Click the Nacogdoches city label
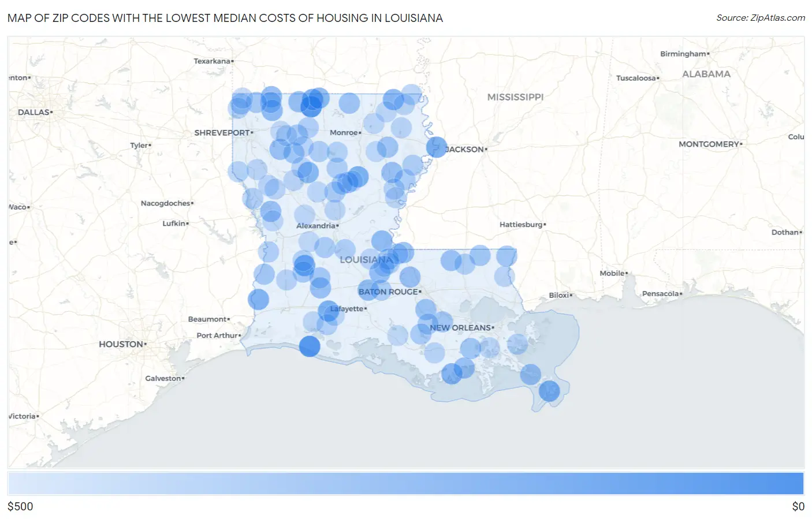Image resolution: width=812 pixels, height=519 pixels. 166,203
